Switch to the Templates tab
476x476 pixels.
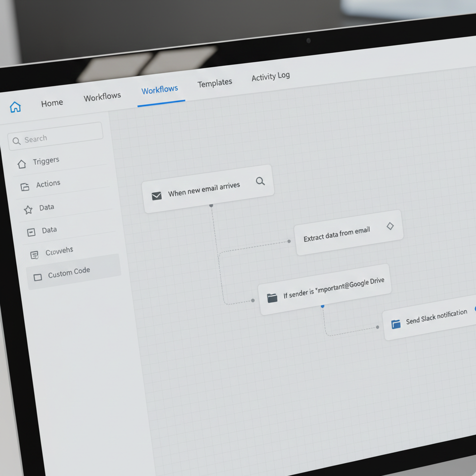(x=215, y=82)
